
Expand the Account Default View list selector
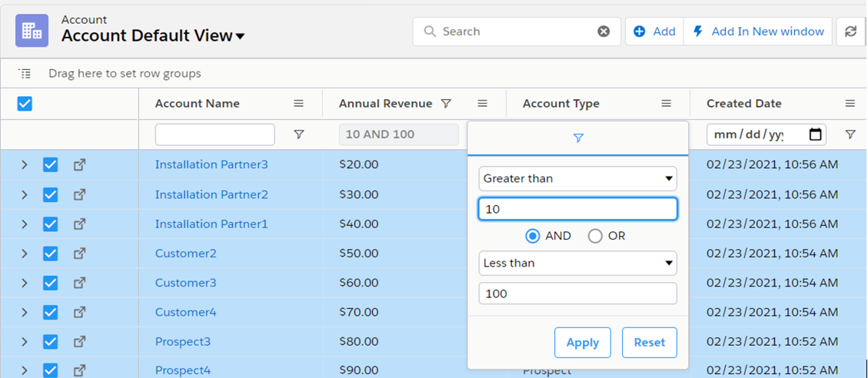tap(240, 36)
